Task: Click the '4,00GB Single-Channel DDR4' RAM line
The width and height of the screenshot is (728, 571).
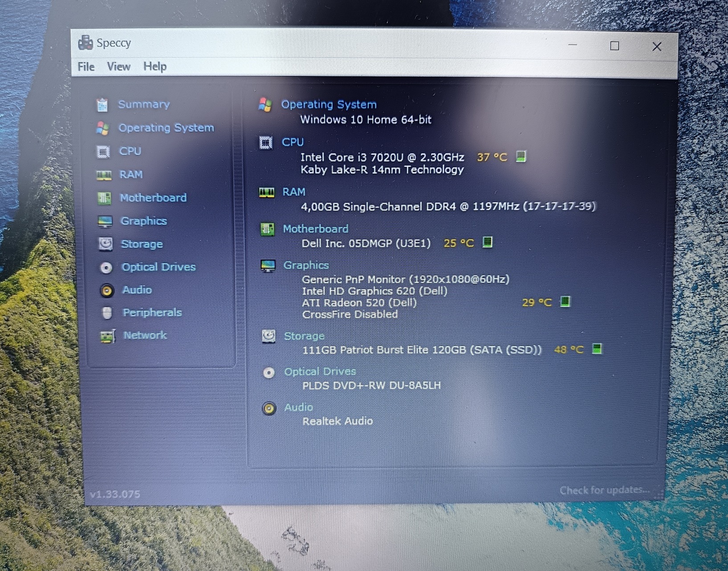Action: tap(448, 207)
